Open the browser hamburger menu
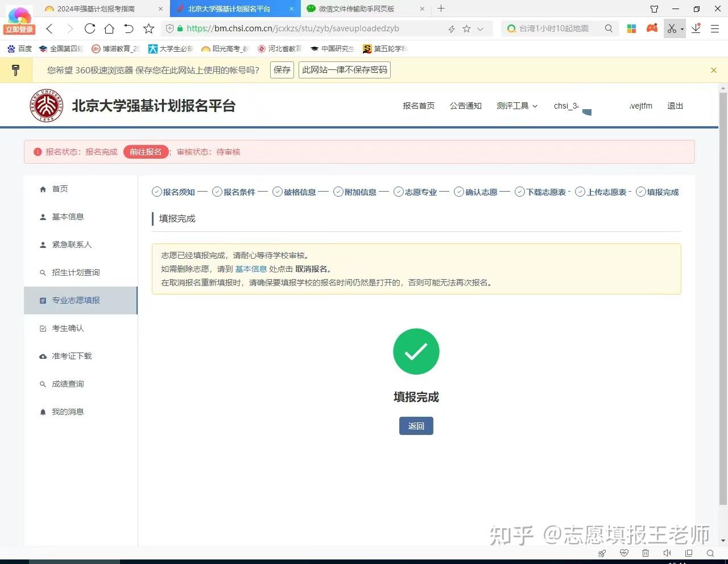728x564 pixels. pos(715,28)
